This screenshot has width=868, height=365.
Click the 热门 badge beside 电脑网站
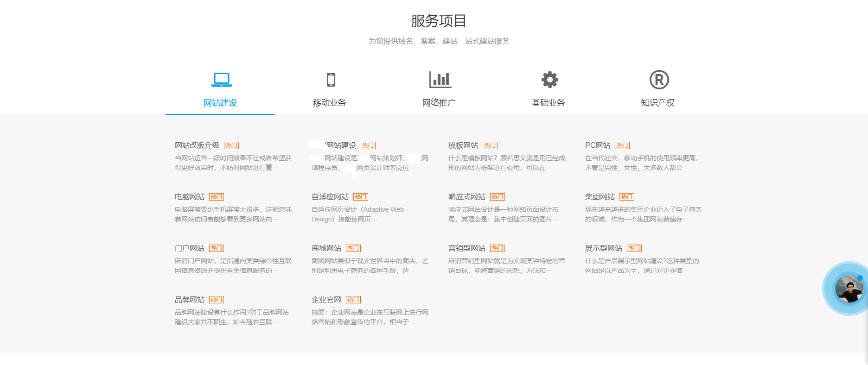(x=217, y=197)
